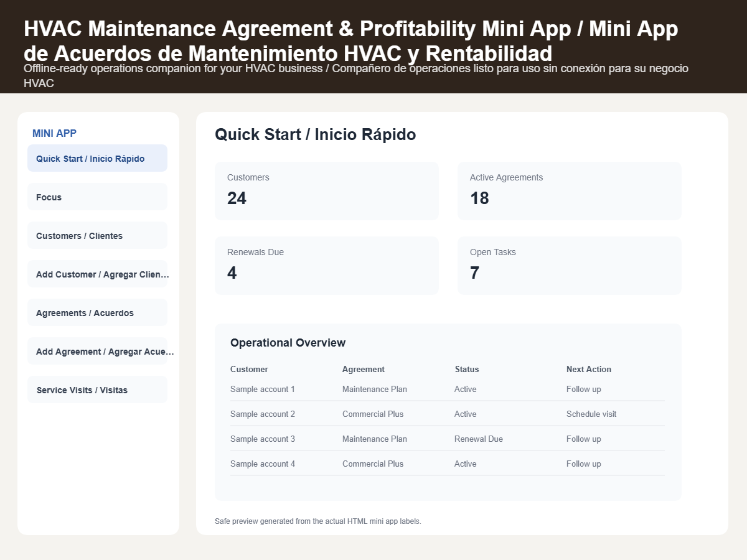Click the Status column header
The image size is (747, 560).
[x=467, y=369]
